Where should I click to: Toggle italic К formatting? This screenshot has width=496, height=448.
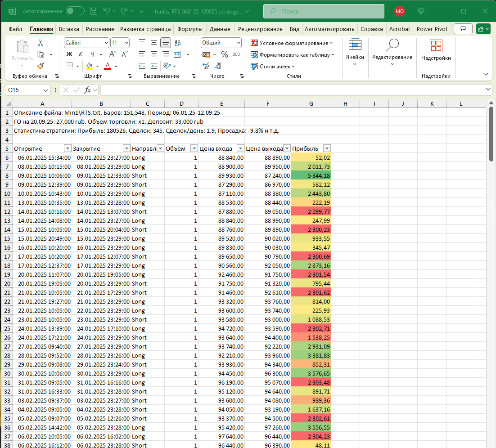[x=81, y=54]
